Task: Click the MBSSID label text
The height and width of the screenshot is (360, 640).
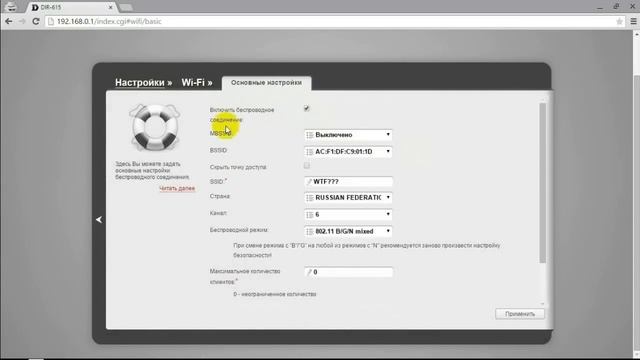Action: [220, 133]
